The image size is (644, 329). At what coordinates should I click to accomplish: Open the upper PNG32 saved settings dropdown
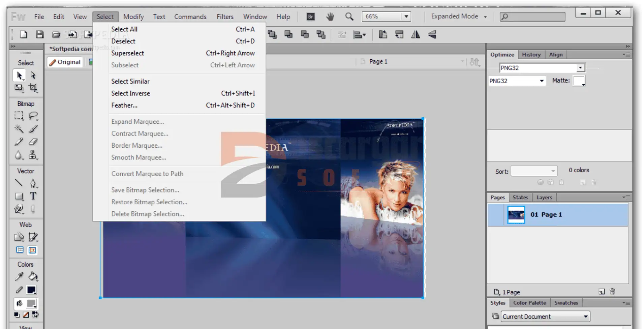point(580,68)
